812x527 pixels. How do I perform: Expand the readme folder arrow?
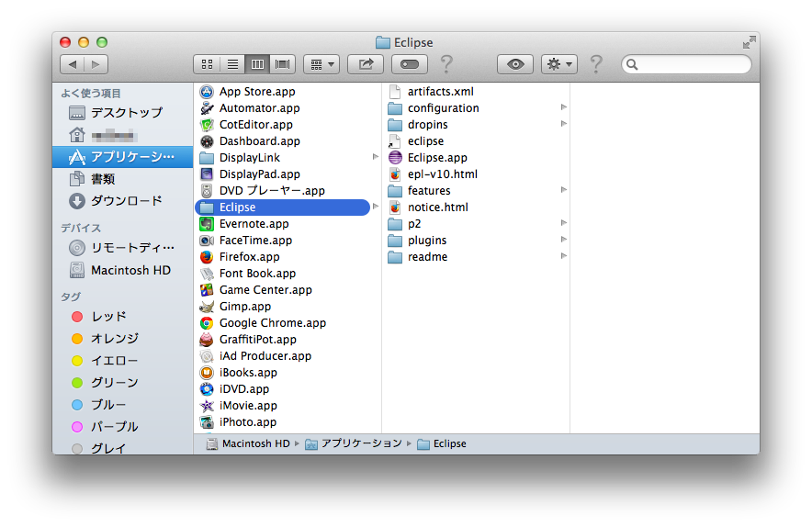click(564, 256)
